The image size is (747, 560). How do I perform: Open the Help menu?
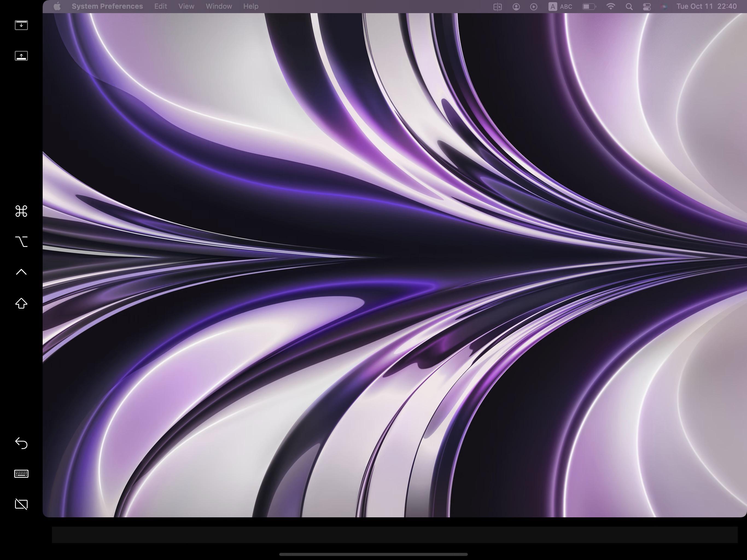click(x=250, y=6)
